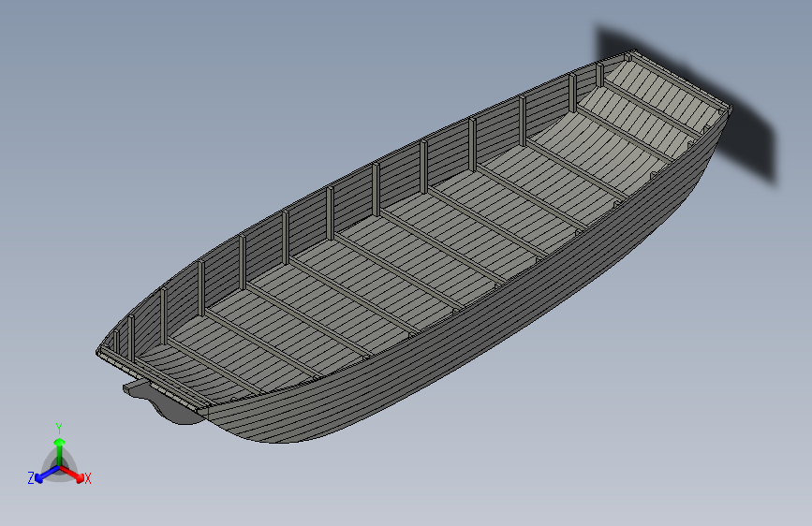Select the boat hull 3D model
The image size is (812, 526).
414,249
